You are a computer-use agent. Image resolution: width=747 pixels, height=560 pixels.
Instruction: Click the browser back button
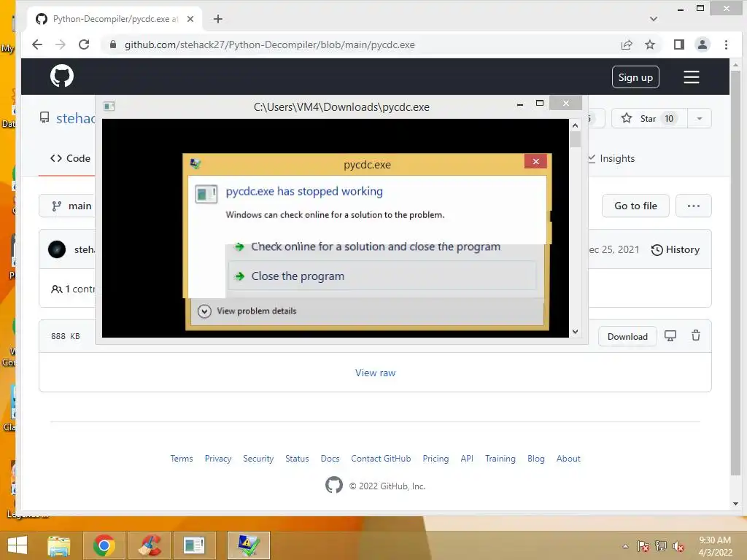pyautogui.click(x=37, y=44)
